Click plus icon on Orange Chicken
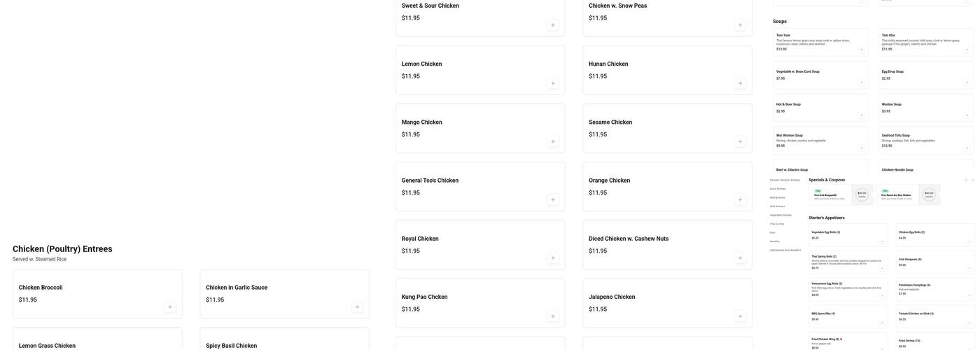This screenshot has height=350, width=980. (740, 199)
